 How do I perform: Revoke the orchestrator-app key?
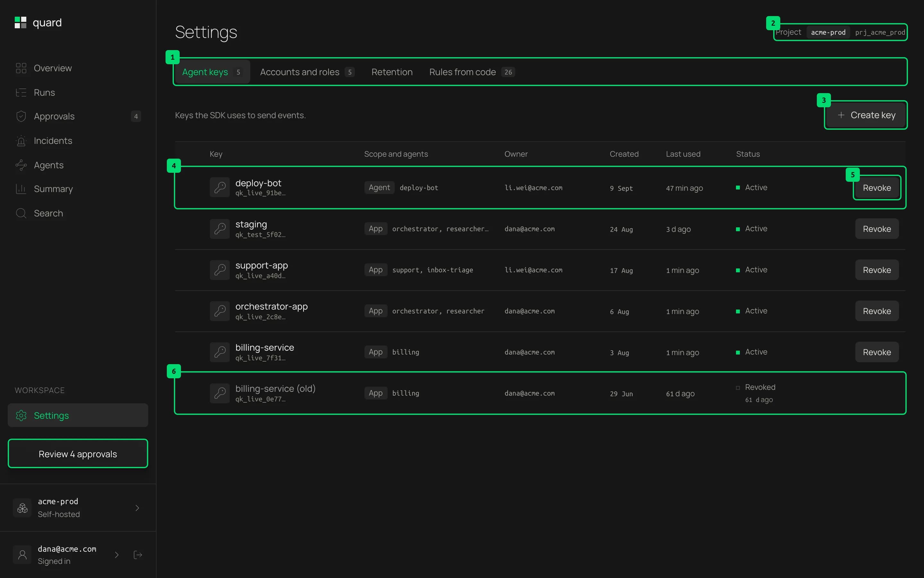[877, 311]
